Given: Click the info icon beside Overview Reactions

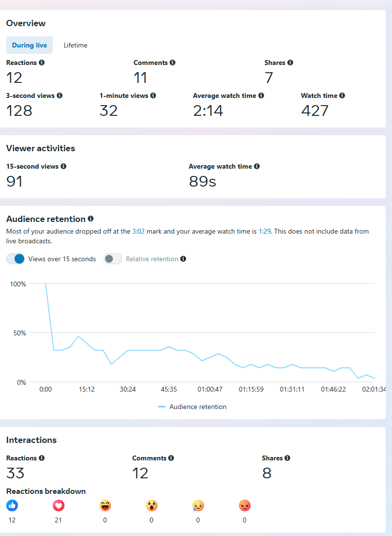Looking at the screenshot, I should pyautogui.click(x=42, y=63).
